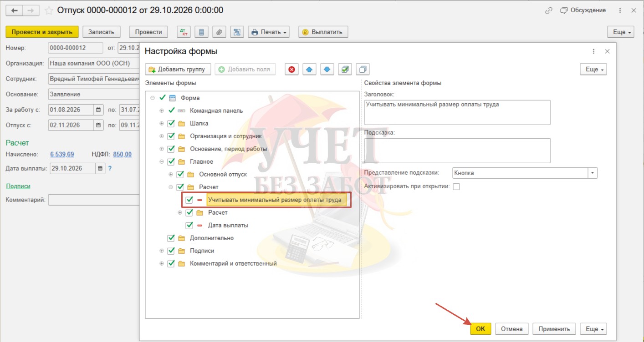Click the question mark help icon

pyautogui.click(x=110, y=168)
